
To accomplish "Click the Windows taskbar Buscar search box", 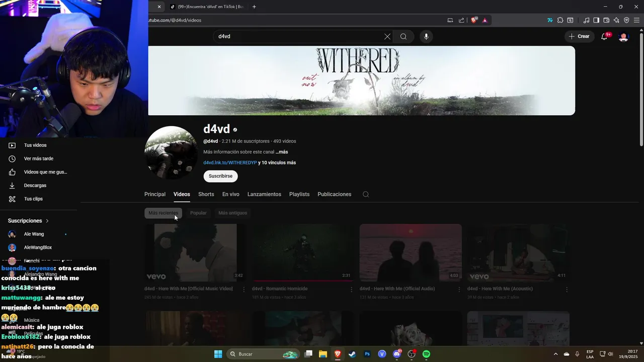I will point(263,354).
